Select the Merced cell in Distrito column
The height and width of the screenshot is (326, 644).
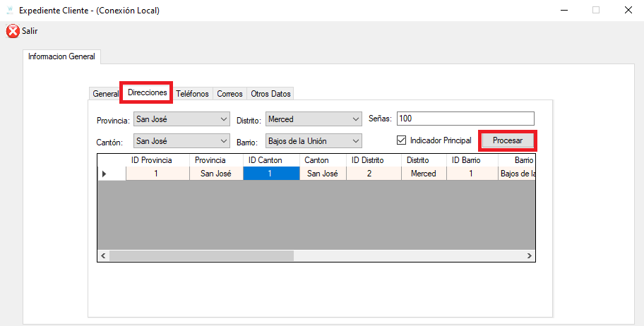[424, 174]
